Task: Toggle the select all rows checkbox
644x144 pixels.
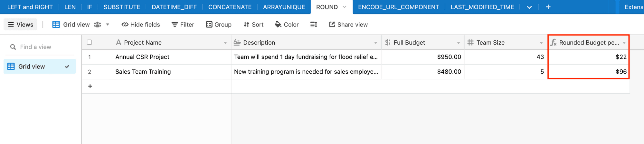Action: [90, 42]
